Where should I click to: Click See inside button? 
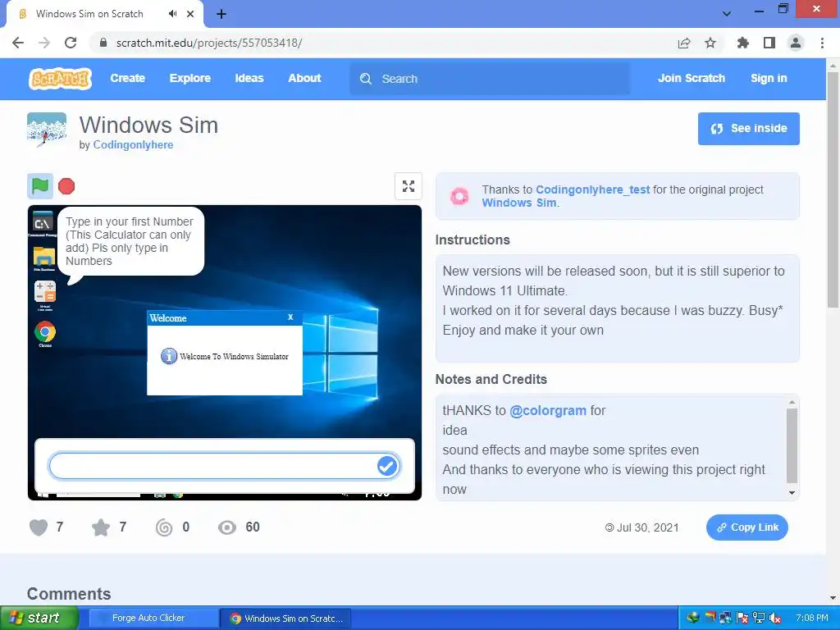pos(748,129)
